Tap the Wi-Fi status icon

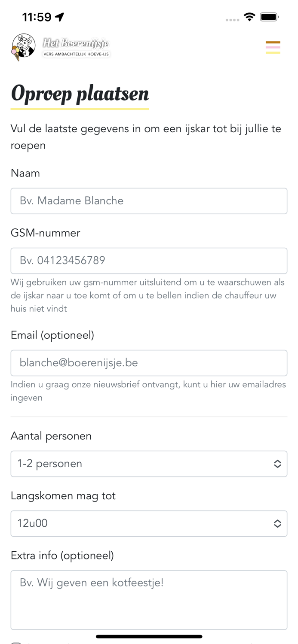click(x=249, y=17)
